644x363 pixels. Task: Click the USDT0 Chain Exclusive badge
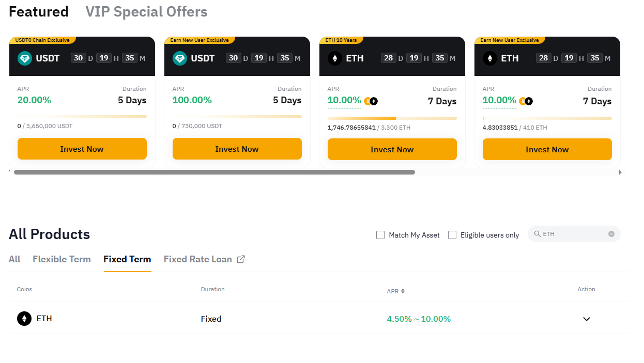(42, 40)
